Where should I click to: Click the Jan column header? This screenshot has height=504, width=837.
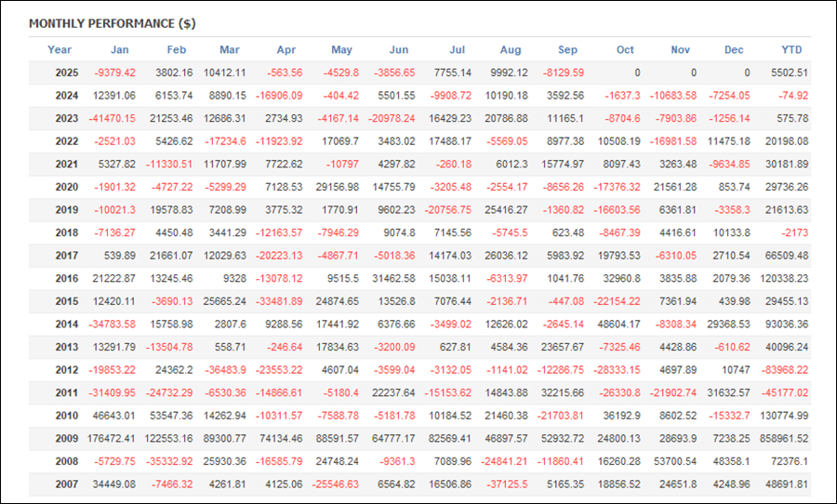(120, 50)
